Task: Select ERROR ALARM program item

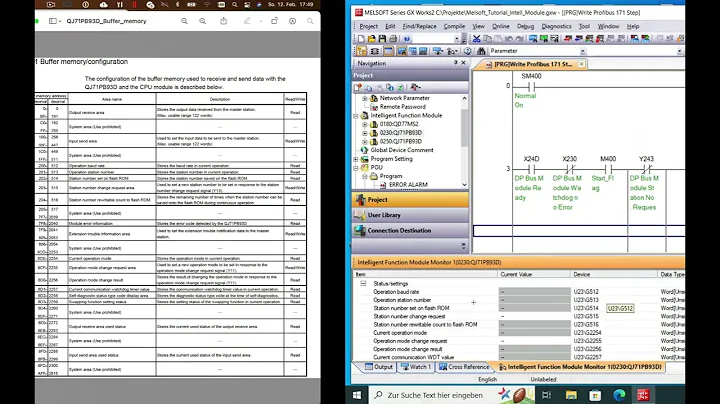Action: tap(408, 185)
